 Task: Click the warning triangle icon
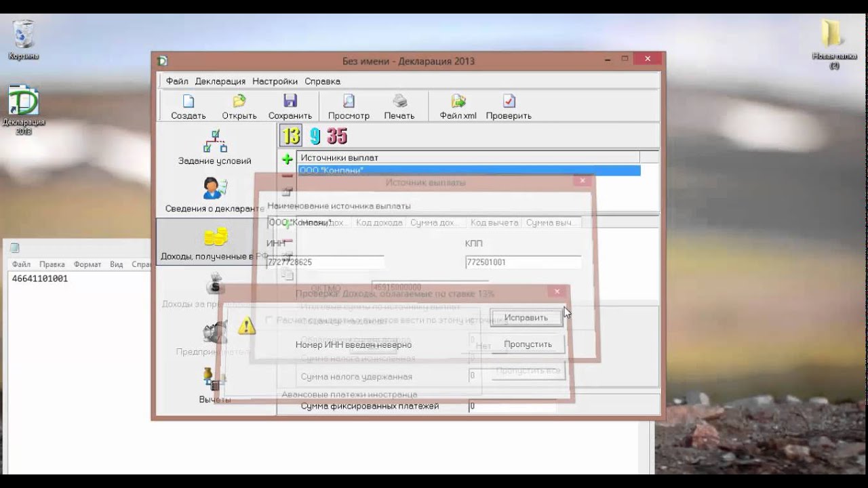[247, 326]
